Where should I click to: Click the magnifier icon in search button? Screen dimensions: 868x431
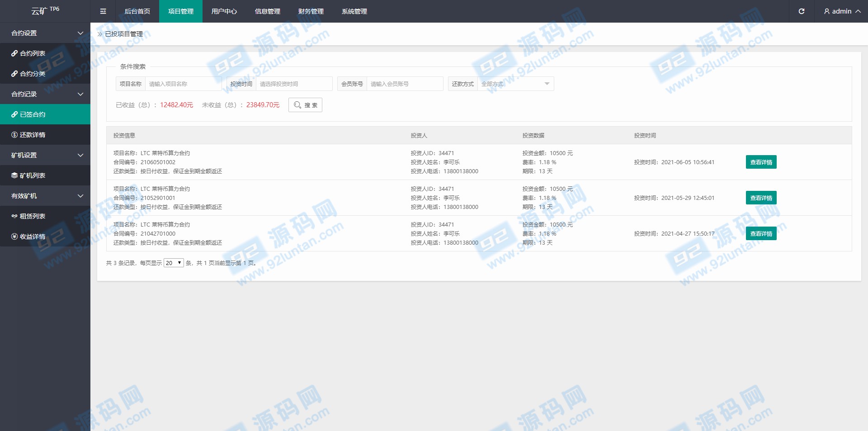click(x=297, y=105)
